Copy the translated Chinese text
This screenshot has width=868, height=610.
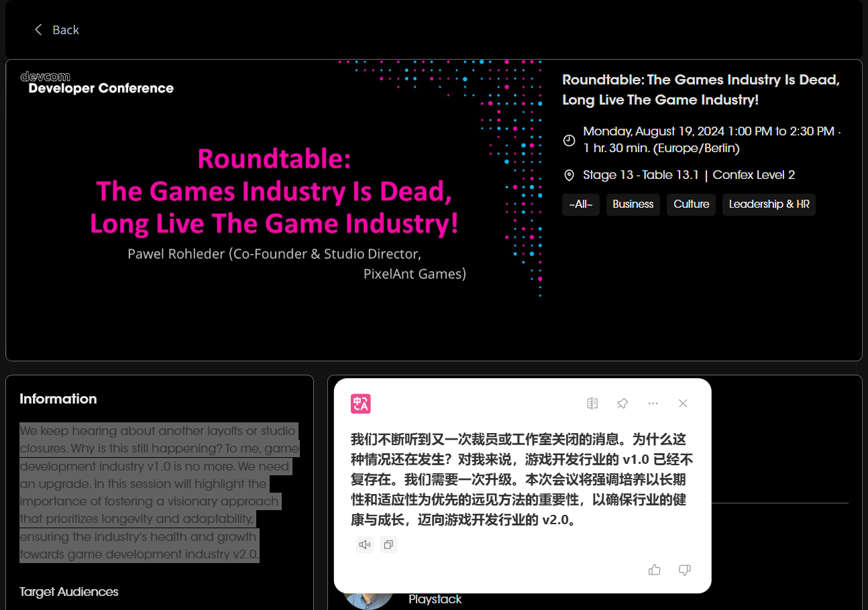(x=388, y=545)
